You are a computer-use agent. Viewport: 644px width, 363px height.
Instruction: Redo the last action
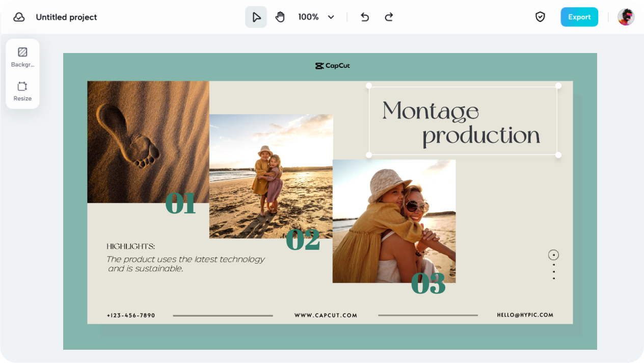point(389,17)
